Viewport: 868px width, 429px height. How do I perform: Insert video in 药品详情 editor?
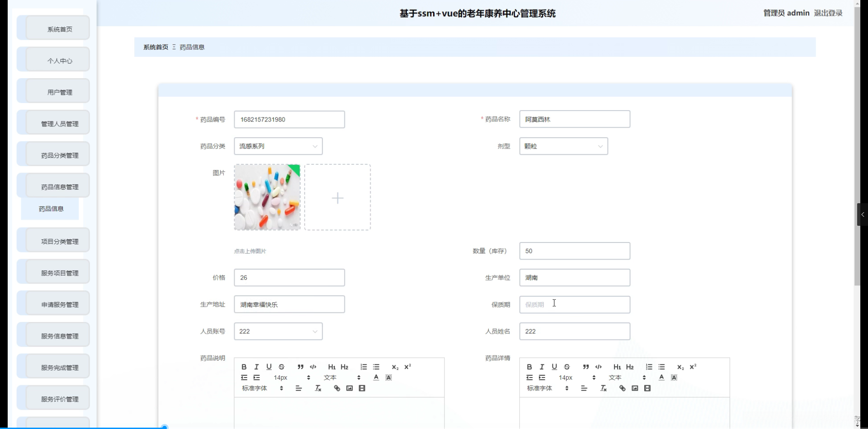coord(647,388)
